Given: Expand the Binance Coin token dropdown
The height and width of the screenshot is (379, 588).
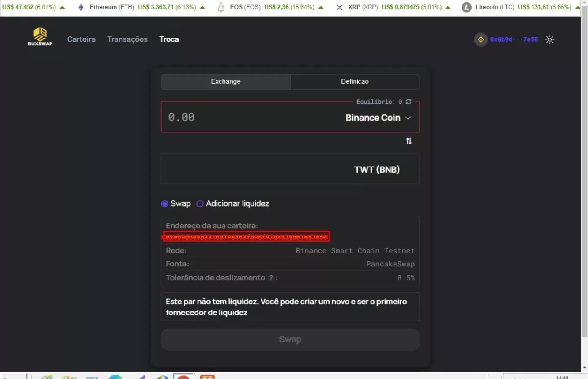Looking at the screenshot, I should pyautogui.click(x=378, y=118).
